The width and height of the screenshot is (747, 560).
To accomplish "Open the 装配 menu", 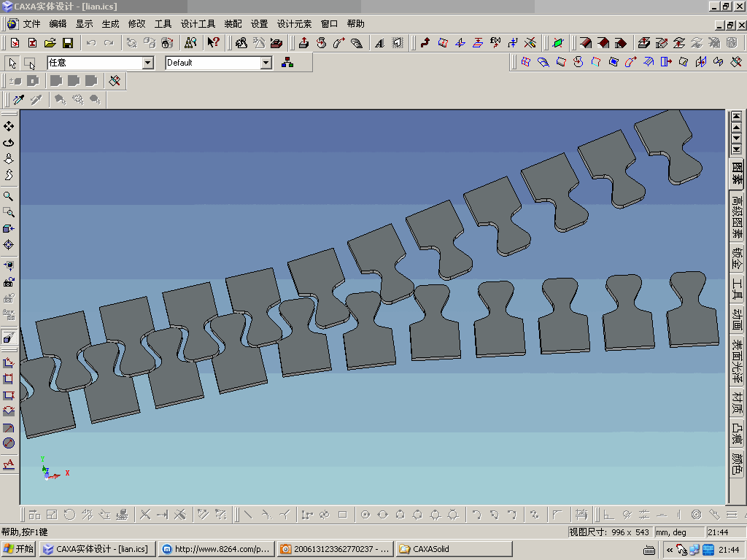I will coord(233,24).
